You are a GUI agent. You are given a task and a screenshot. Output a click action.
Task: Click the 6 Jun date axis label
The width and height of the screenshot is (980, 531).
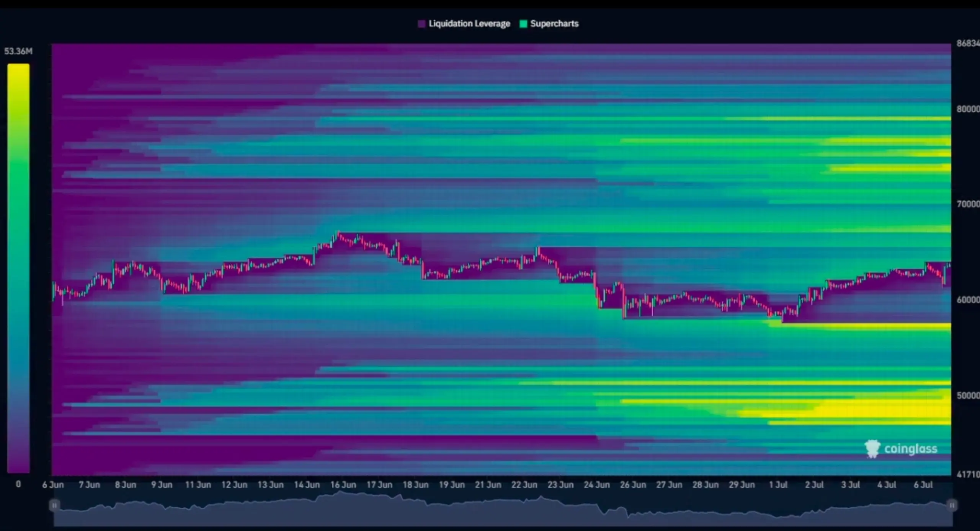click(53, 485)
